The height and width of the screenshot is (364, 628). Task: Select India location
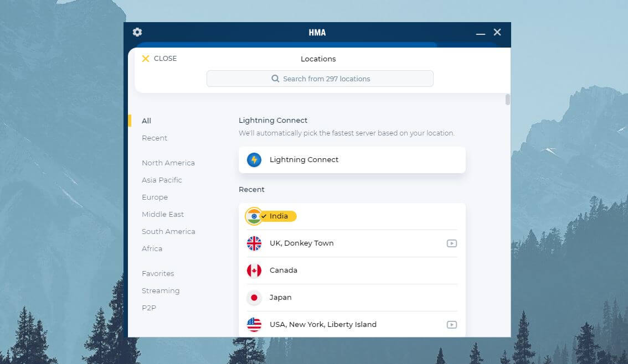pyautogui.click(x=352, y=216)
